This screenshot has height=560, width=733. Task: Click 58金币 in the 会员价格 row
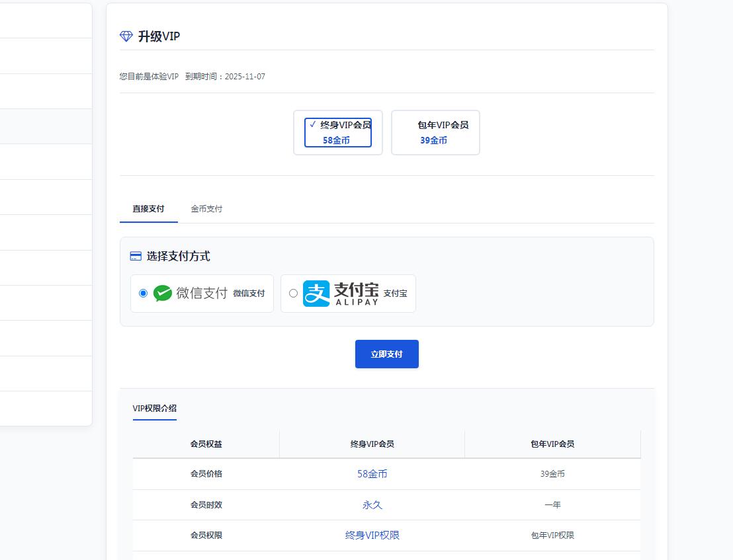pyautogui.click(x=372, y=474)
